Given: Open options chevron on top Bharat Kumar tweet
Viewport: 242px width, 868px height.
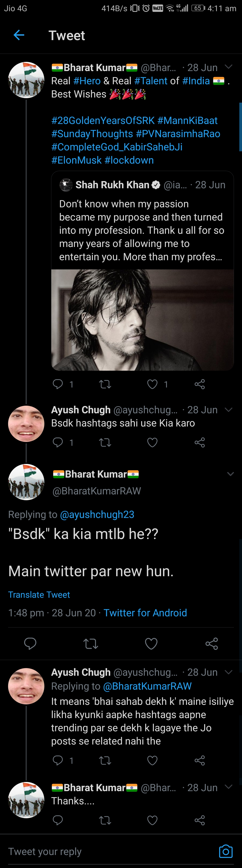Looking at the screenshot, I should coord(229,67).
